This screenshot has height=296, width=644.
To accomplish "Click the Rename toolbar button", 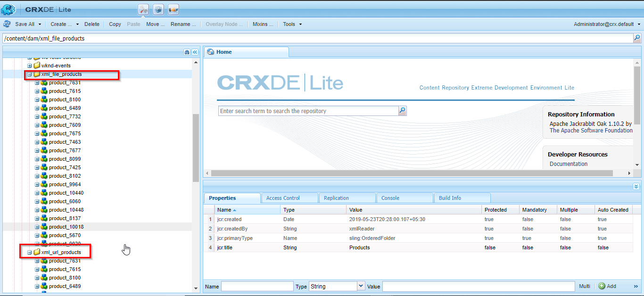I will tap(183, 24).
